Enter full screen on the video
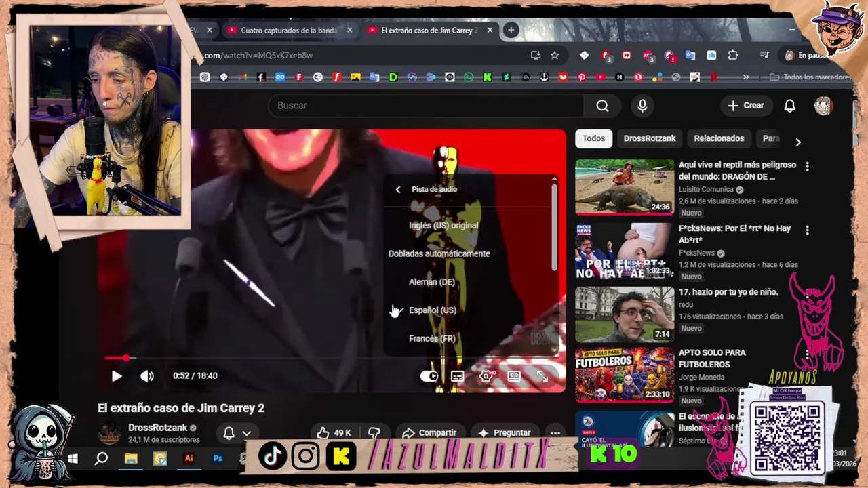 click(x=542, y=376)
